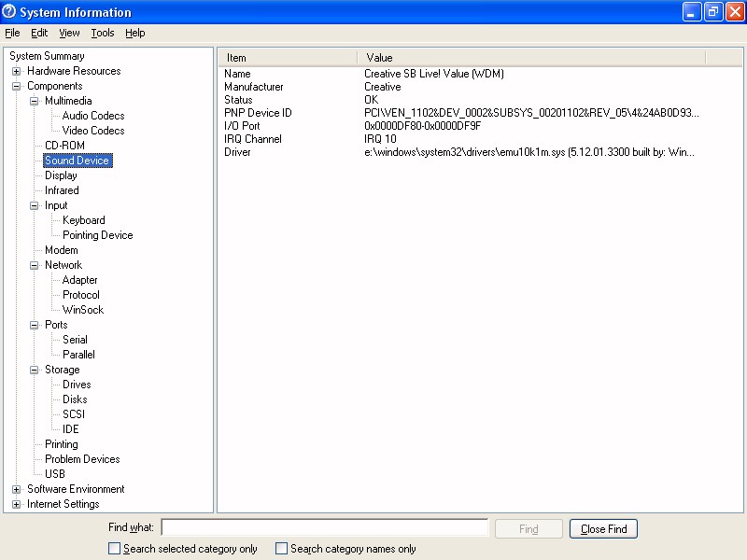Click the Item column header

[288, 58]
